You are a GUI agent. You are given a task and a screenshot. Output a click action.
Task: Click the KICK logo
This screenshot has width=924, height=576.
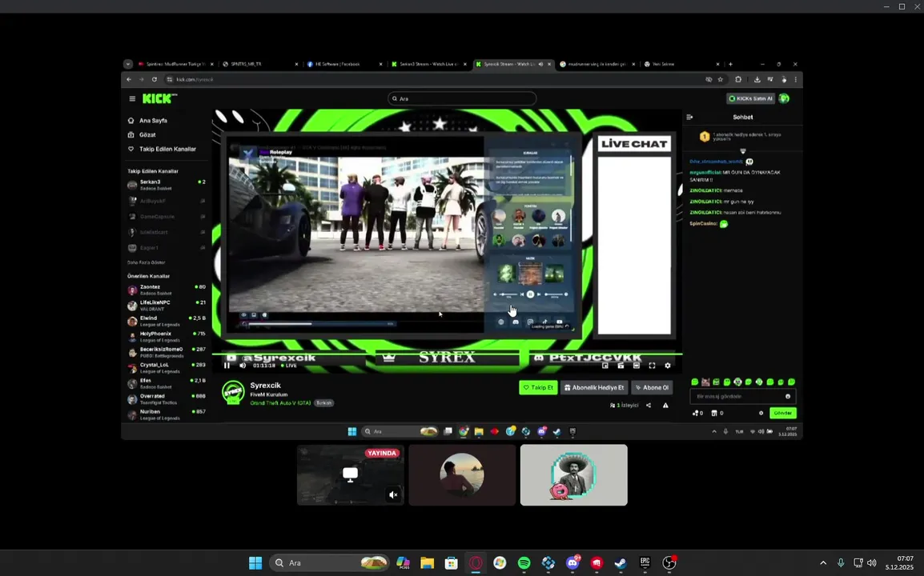(159, 98)
